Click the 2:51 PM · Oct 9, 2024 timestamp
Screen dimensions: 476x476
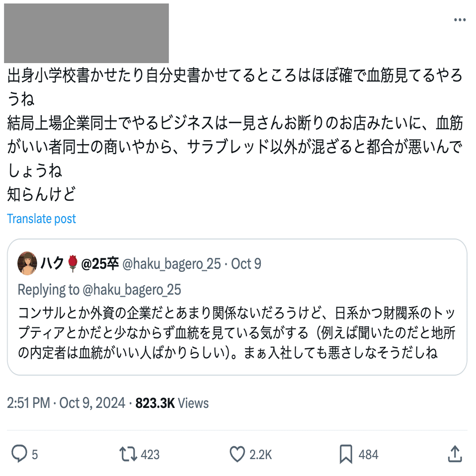(x=66, y=403)
